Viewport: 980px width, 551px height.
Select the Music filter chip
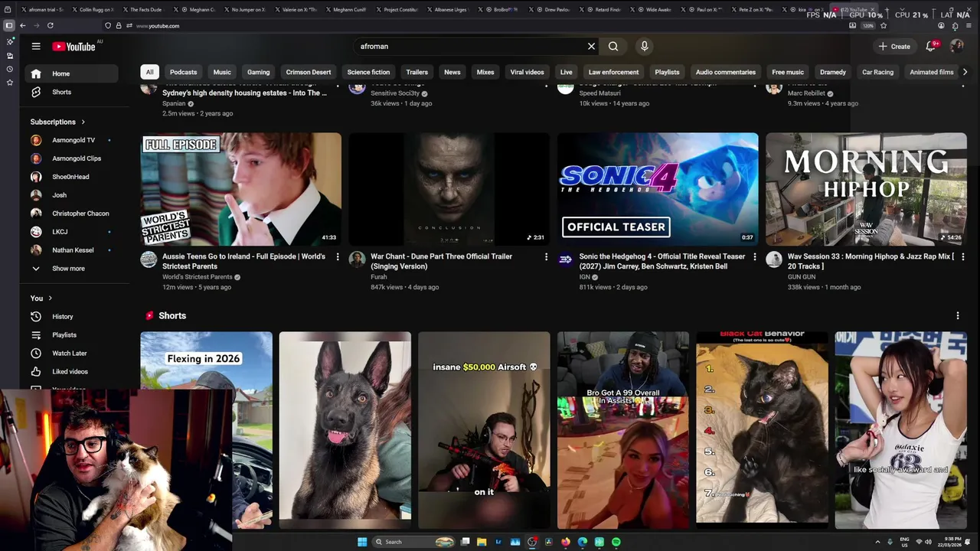222,72
